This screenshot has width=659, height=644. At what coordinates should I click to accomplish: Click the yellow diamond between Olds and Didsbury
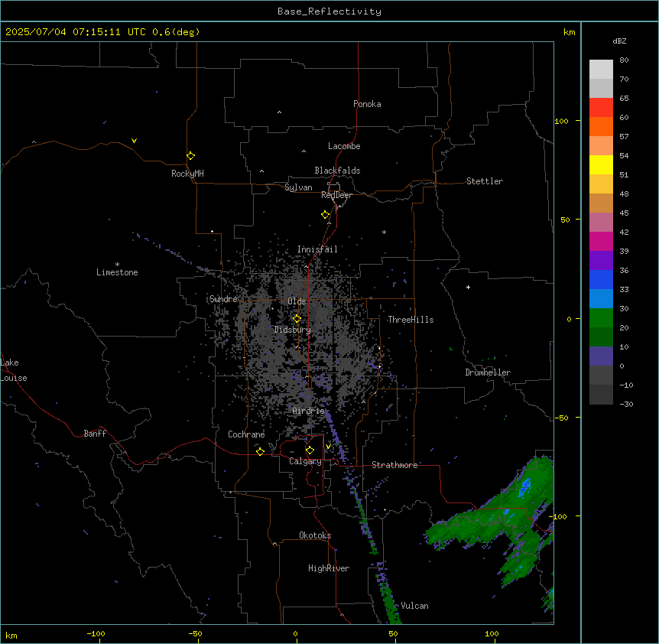pyautogui.click(x=297, y=319)
